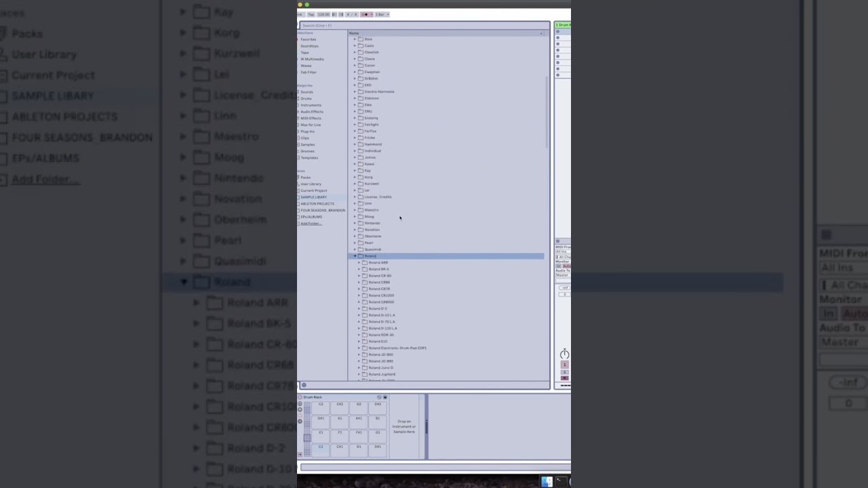Open Current Project in the Places list
Image resolution: width=868 pixels, height=488 pixels.
pos(314,190)
